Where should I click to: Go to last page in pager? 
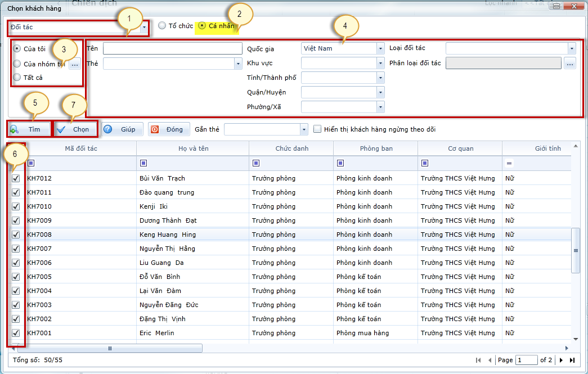coord(572,360)
